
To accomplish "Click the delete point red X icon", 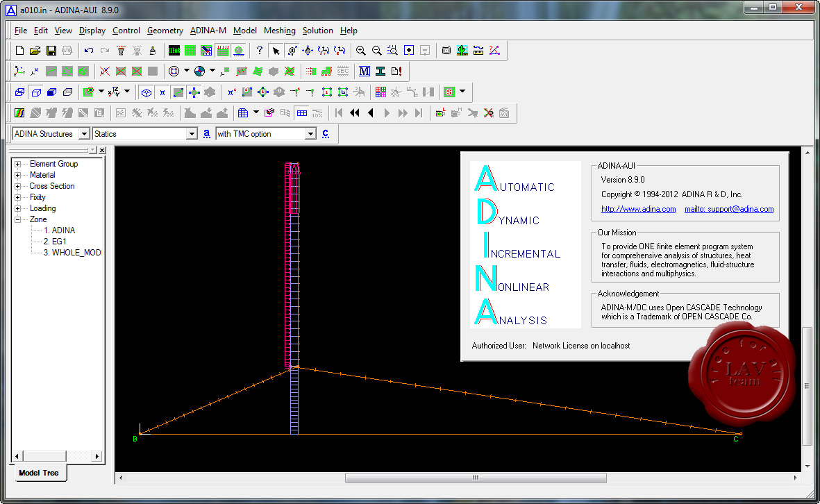I will tap(105, 71).
